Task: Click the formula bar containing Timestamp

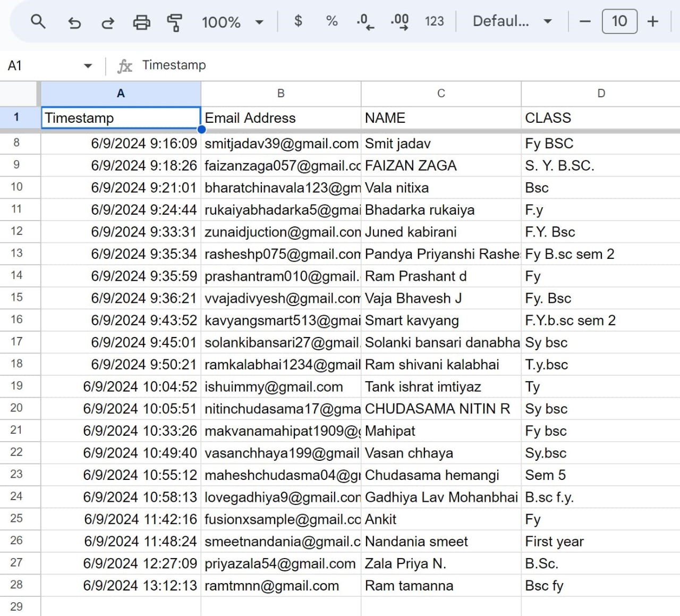Action: point(372,65)
